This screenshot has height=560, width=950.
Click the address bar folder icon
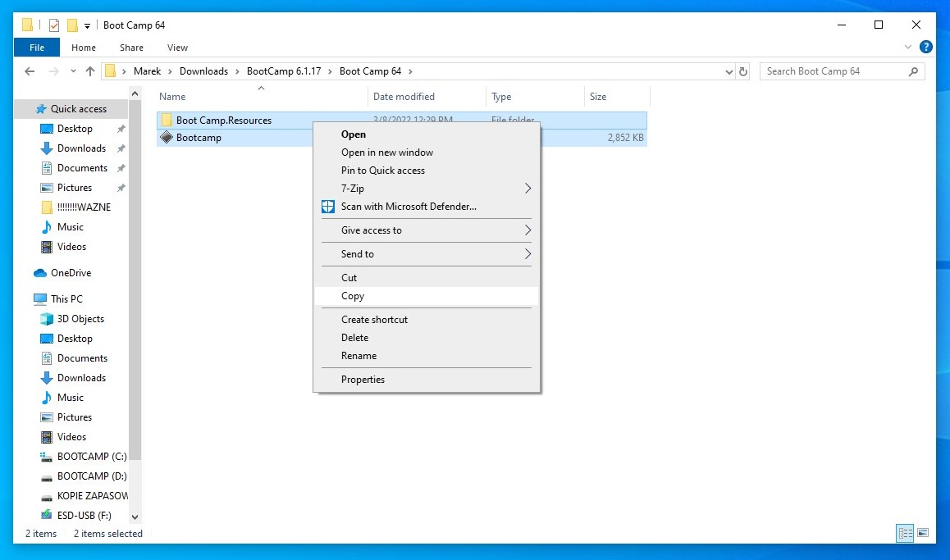point(110,71)
